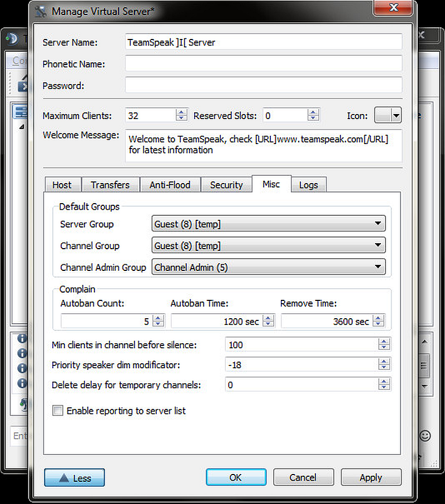Screen dimensions: 445x504
Task: Decrease Autoban Time with down arrow
Action: (268, 324)
